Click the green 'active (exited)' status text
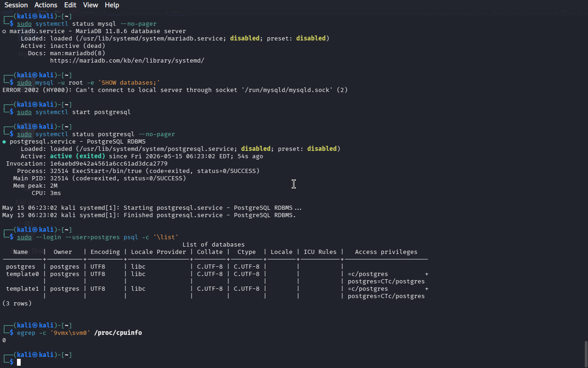Viewport: 588px width, 368px height. (x=78, y=156)
